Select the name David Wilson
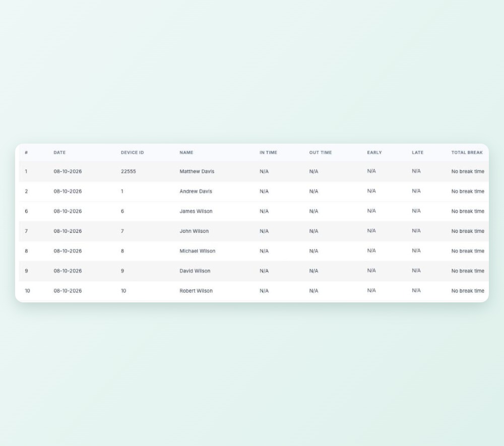 pyautogui.click(x=195, y=271)
